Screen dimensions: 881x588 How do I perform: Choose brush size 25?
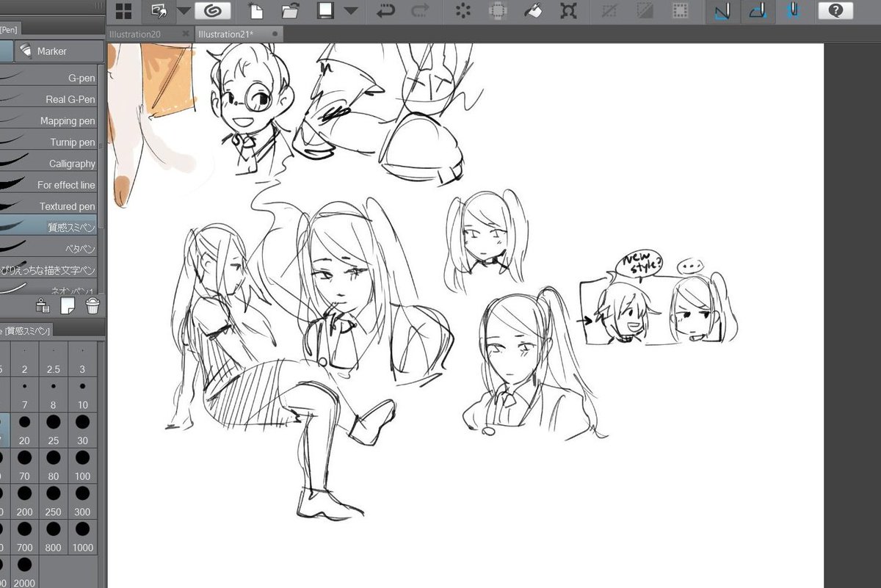54,429
